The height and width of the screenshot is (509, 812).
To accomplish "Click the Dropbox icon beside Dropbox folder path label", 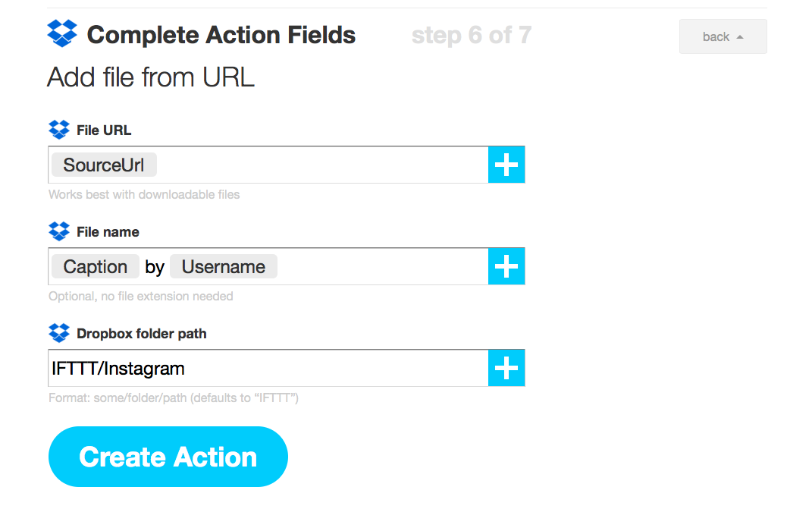I will click(x=59, y=333).
